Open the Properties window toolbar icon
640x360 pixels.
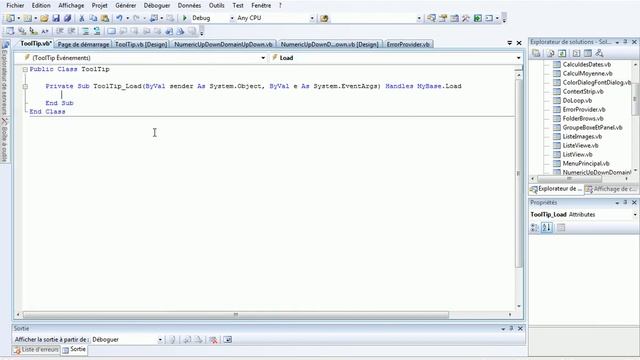point(443,18)
